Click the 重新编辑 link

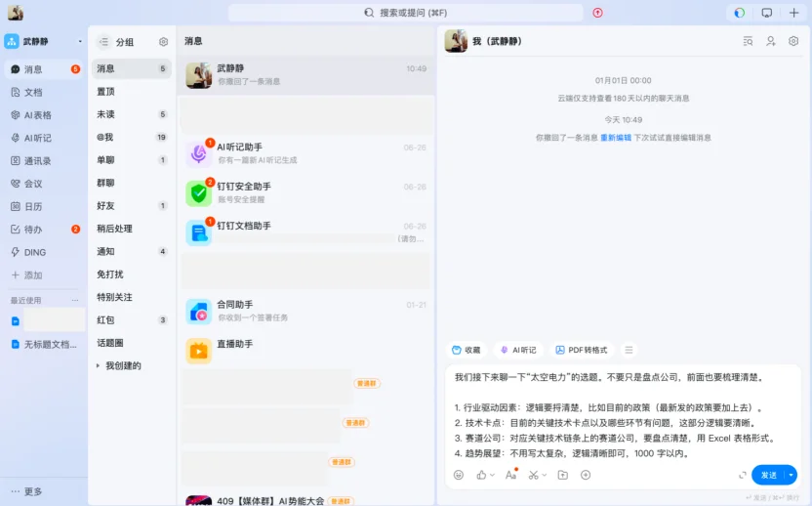[616, 138]
